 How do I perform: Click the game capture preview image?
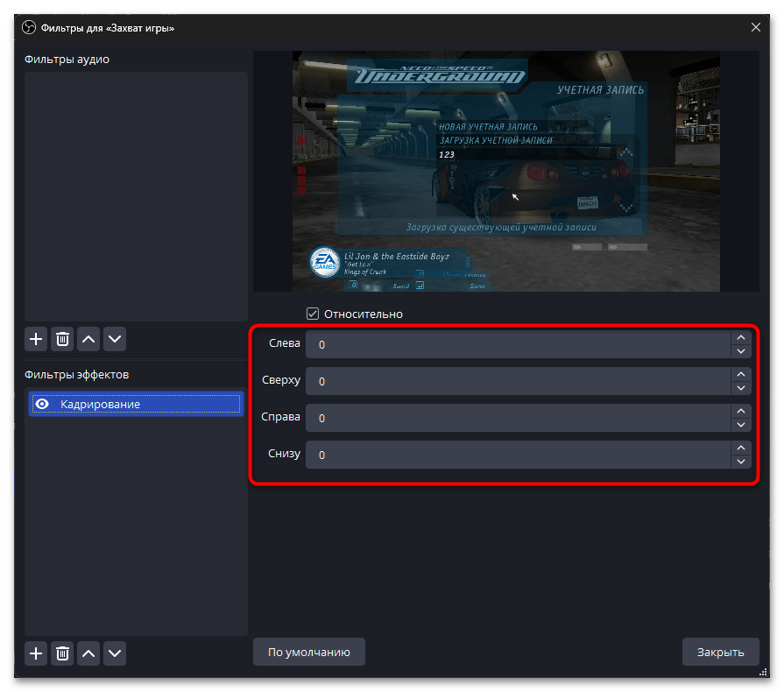[x=506, y=171]
